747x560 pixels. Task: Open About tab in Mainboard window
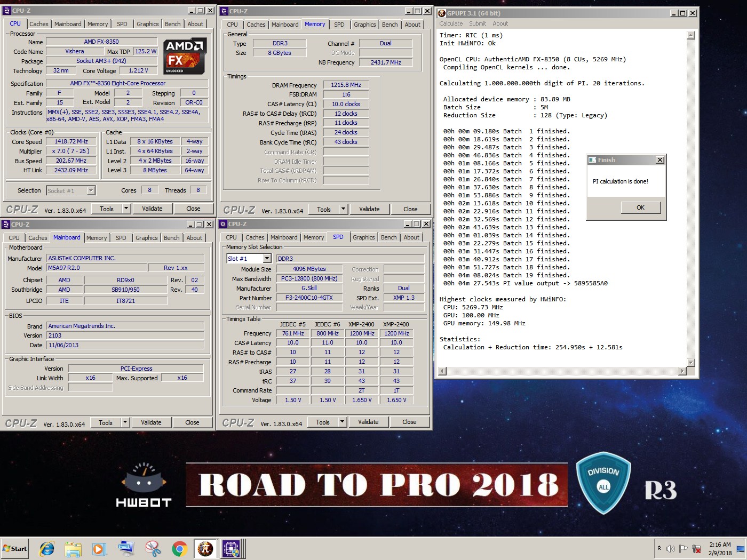[194, 238]
